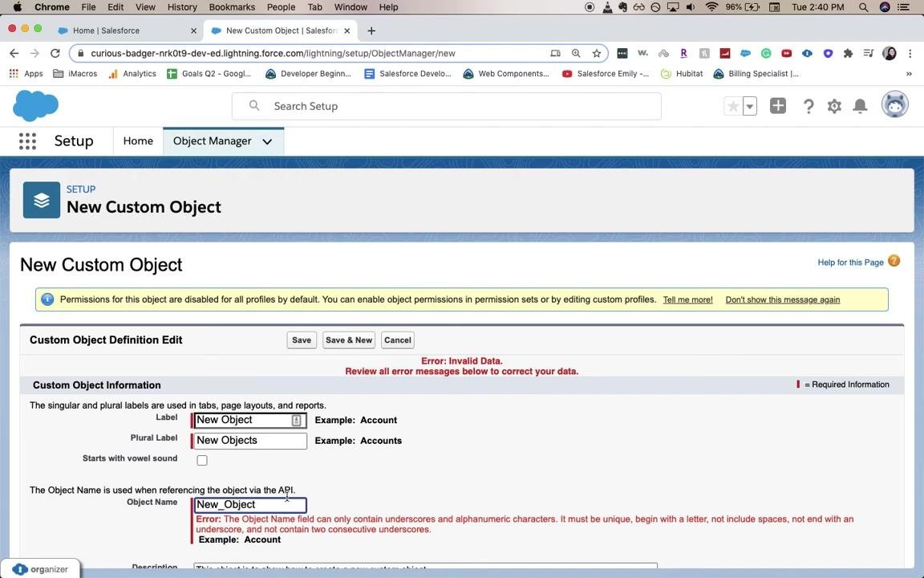Image resolution: width=924 pixels, height=578 pixels.
Task: Click the organizer widget at bottom left
Action: coord(40,569)
